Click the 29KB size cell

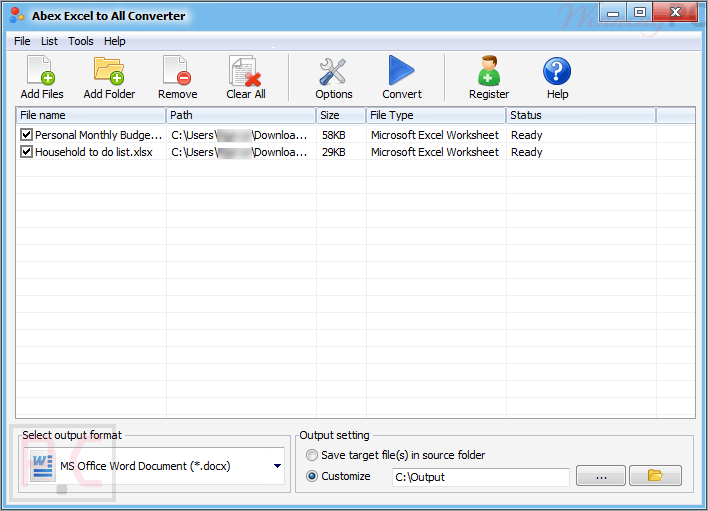(x=334, y=152)
